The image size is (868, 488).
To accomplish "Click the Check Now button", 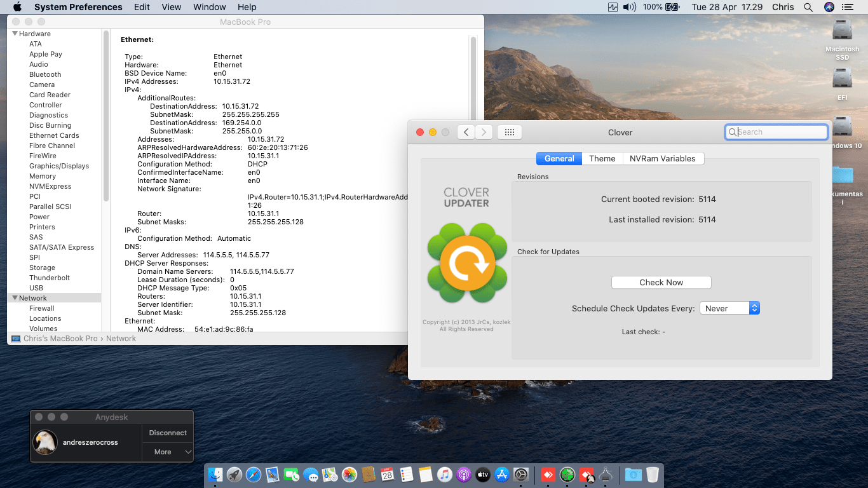I will coord(661,282).
